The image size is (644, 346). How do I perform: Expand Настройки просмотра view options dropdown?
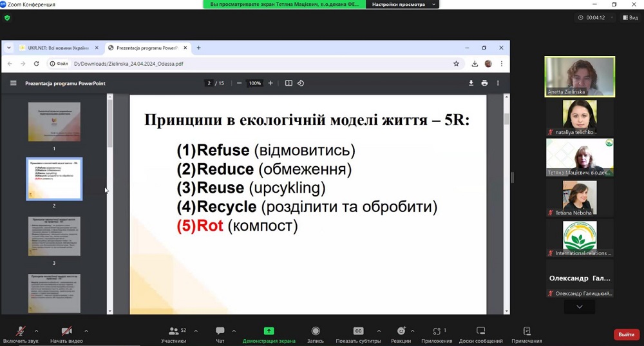(403, 5)
